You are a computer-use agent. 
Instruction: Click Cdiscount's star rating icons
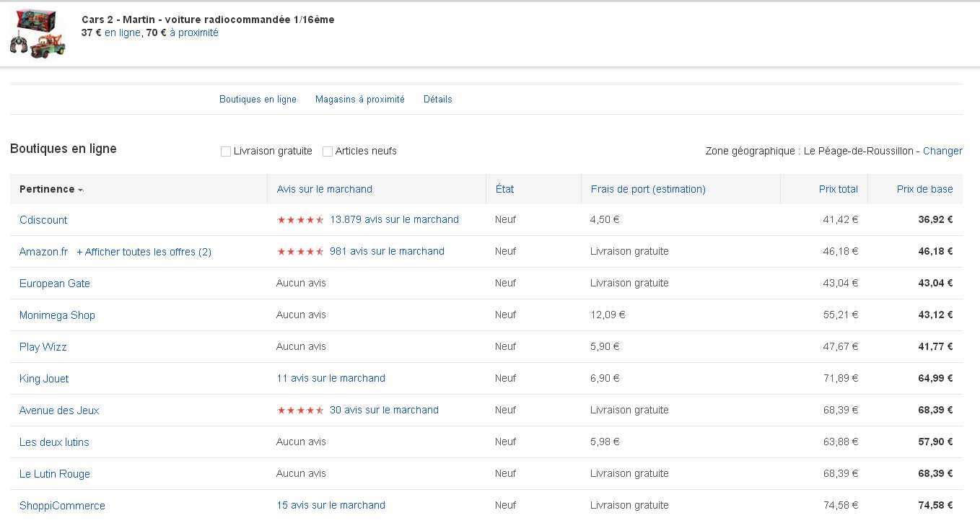pos(300,220)
